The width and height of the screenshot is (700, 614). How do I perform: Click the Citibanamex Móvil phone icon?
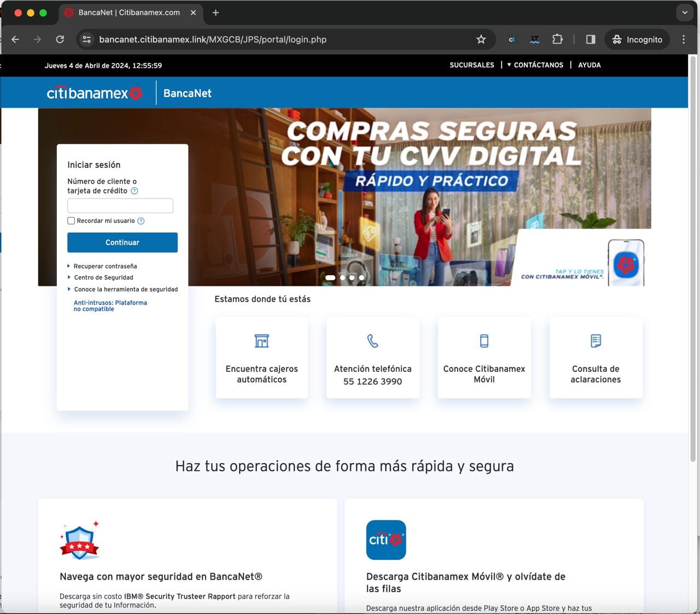click(484, 341)
